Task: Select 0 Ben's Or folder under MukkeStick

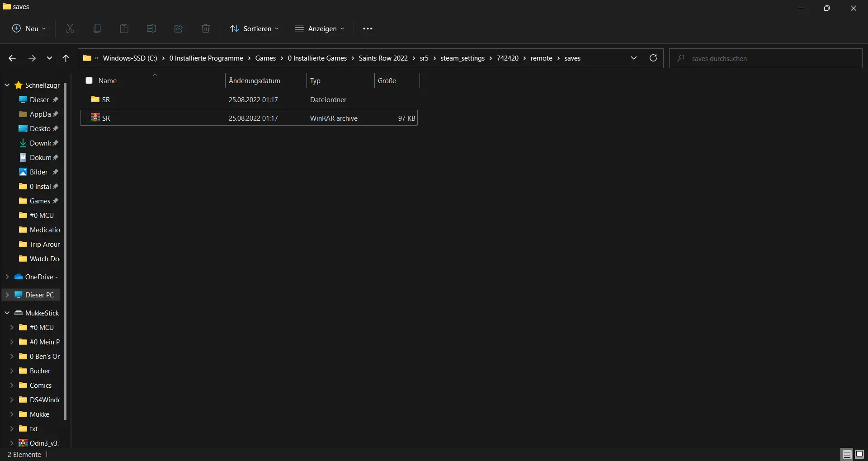Action: click(x=39, y=356)
